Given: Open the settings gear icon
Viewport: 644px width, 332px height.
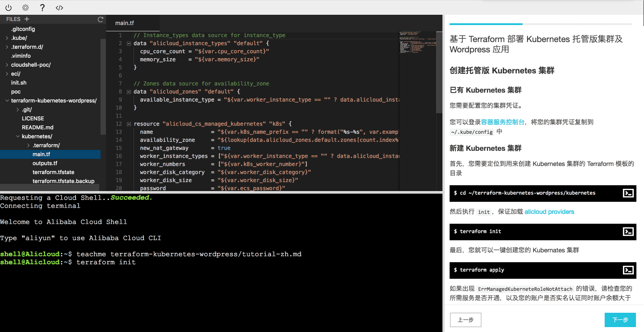Looking at the screenshot, I should coord(25,7).
